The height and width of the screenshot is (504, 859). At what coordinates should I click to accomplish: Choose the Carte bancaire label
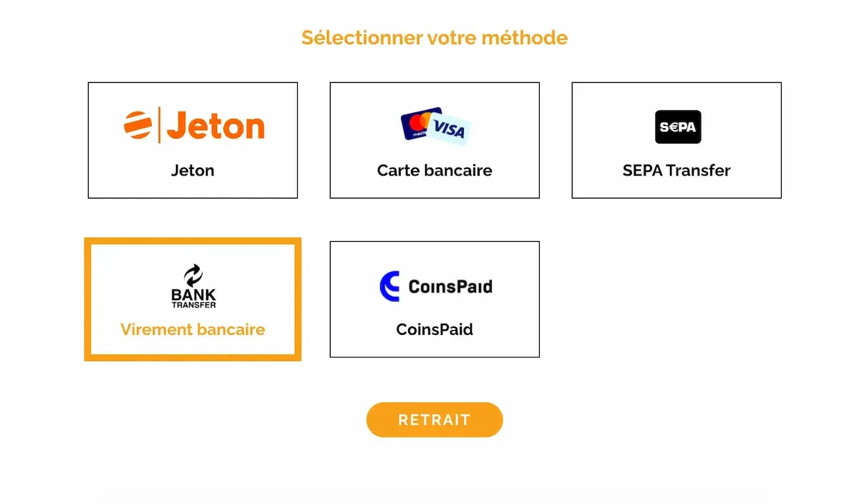point(435,170)
